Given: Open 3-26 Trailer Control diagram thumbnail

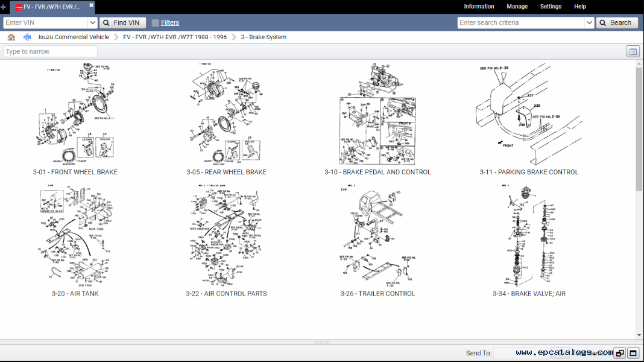Looking at the screenshot, I should point(378,235).
